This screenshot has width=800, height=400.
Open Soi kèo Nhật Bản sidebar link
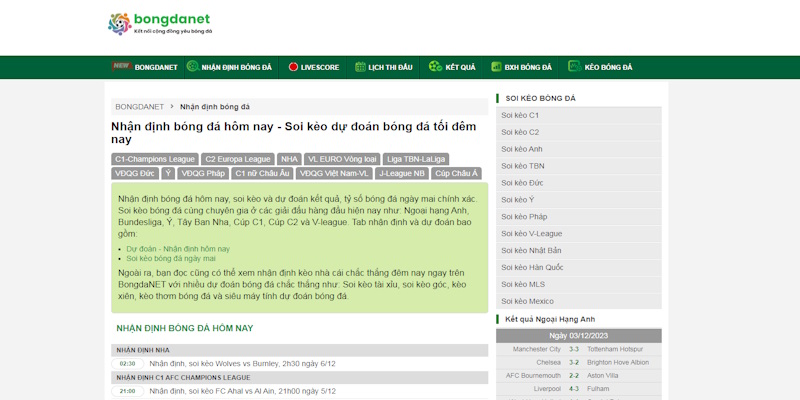[x=579, y=251]
